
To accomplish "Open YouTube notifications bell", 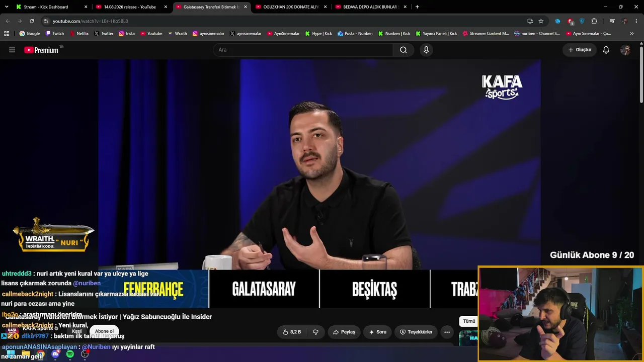I will pyautogui.click(x=606, y=50).
